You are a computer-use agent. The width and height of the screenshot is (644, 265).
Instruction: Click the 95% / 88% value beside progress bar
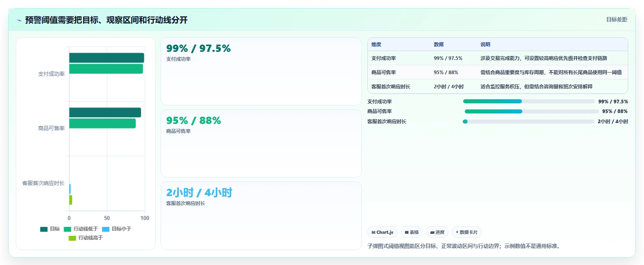pos(615,111)
